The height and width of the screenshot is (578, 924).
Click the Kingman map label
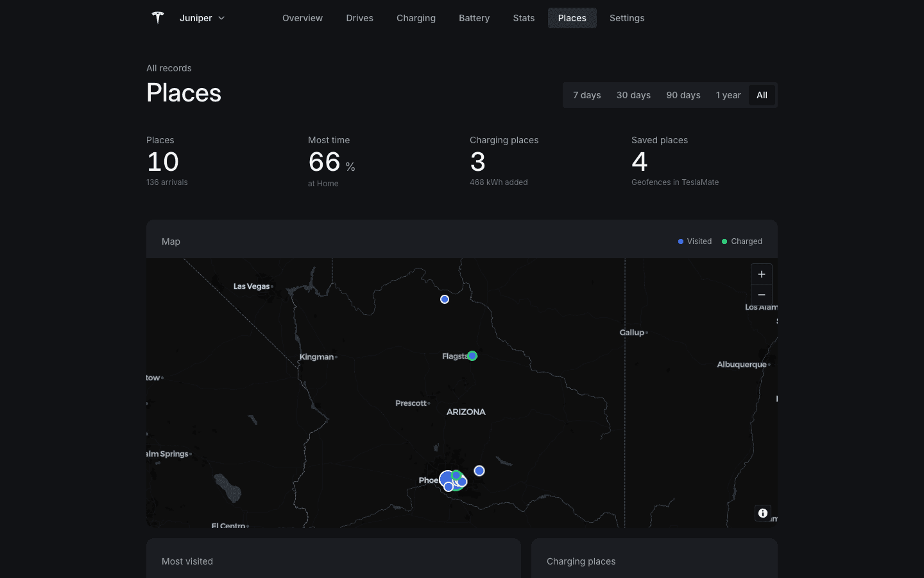[316, 357]
